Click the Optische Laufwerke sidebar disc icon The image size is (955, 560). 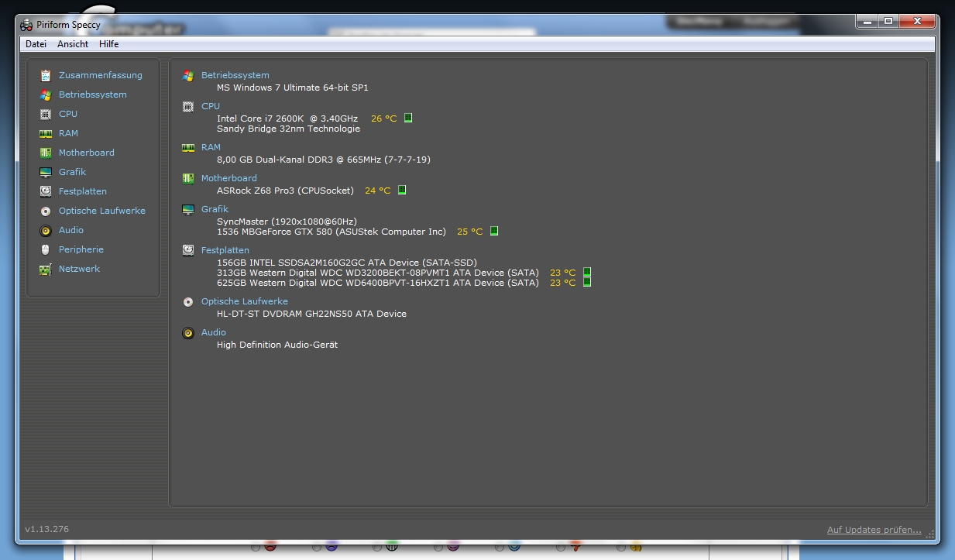click(x=45, y=211)
